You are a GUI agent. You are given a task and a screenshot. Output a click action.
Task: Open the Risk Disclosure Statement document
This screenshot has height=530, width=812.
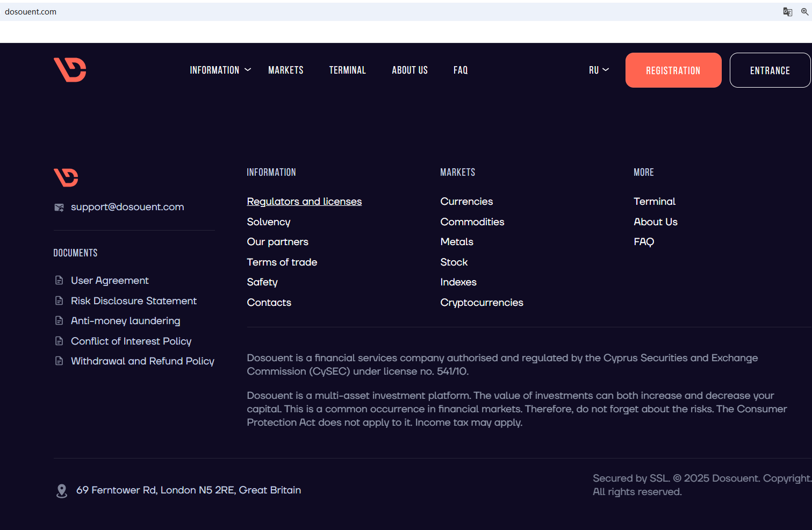click(x=134, y=301)
